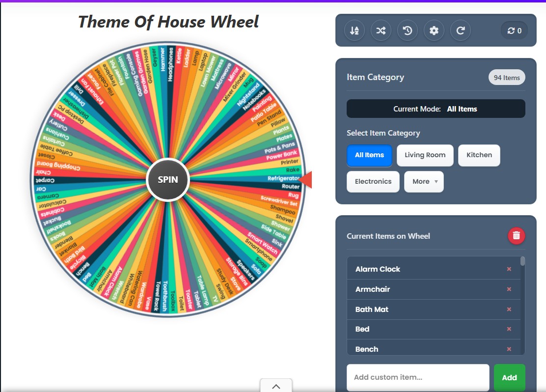Select Bed in the item list
The width and height of the screenshot is (546, 392).
pyautogui.click(x=362, y=329)
